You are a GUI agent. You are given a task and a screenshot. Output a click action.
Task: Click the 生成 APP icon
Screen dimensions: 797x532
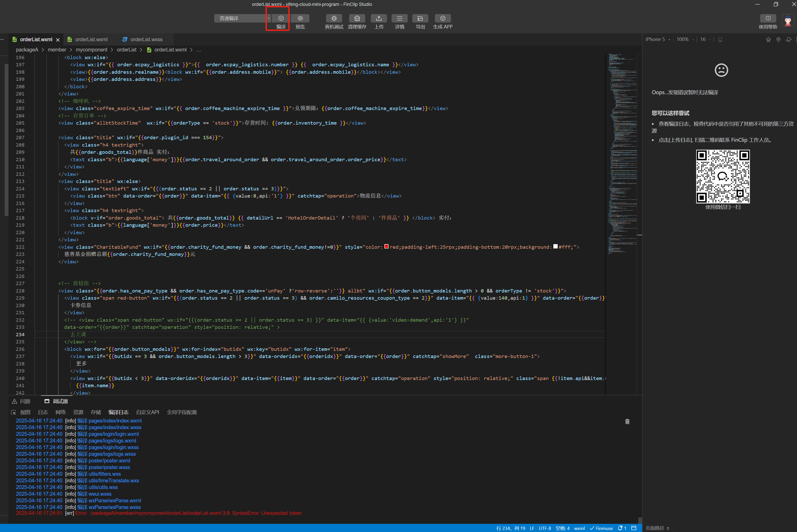pos(443,18)
